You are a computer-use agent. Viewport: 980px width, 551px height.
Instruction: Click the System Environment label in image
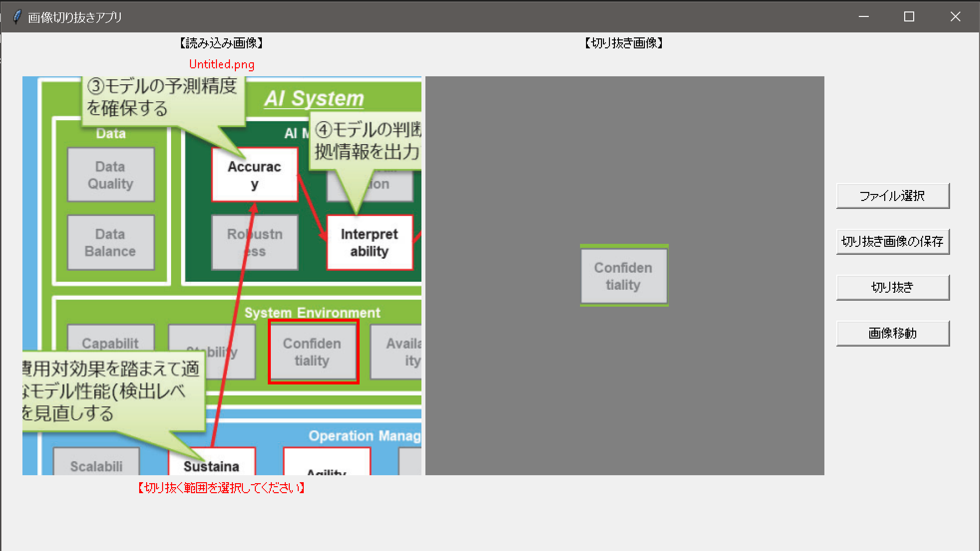[x=312, y=313]
